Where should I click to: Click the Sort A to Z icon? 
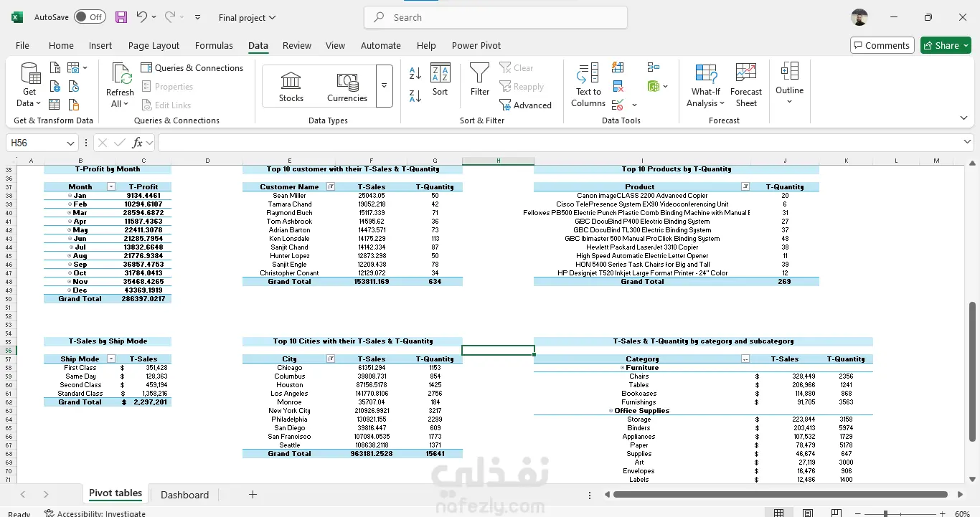click(x=415, y=73)
